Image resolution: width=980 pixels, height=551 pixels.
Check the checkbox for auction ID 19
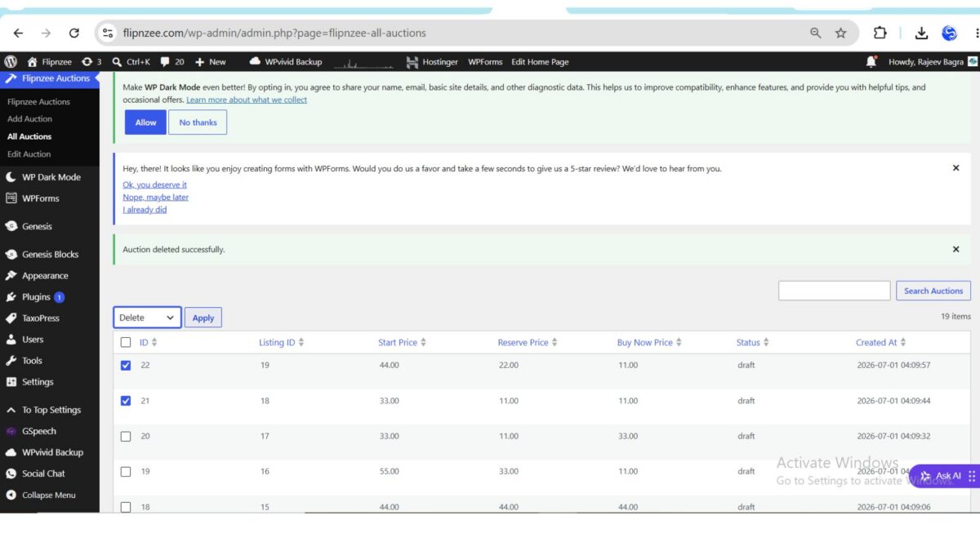(126, 472)
